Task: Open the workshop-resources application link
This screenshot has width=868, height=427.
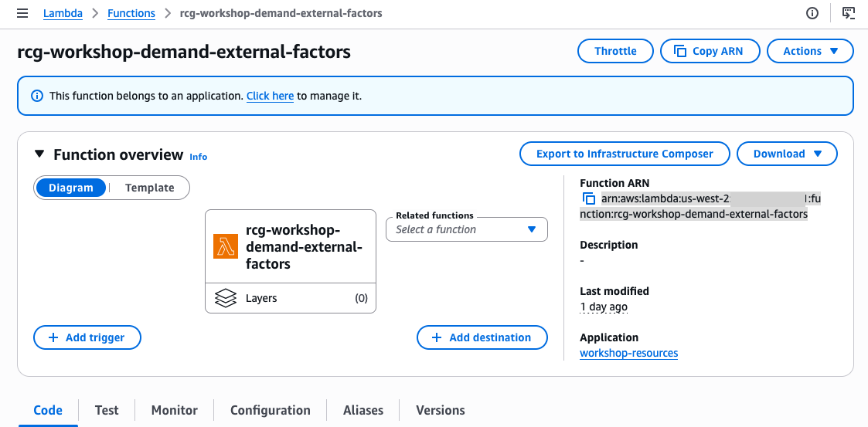Action: click(x=629, y=353)
